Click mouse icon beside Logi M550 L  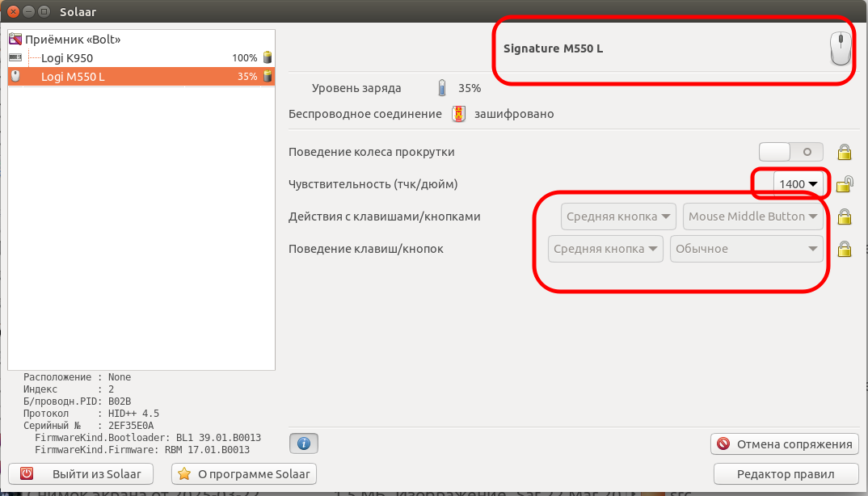pyautogui.click(x=15, y=76)
